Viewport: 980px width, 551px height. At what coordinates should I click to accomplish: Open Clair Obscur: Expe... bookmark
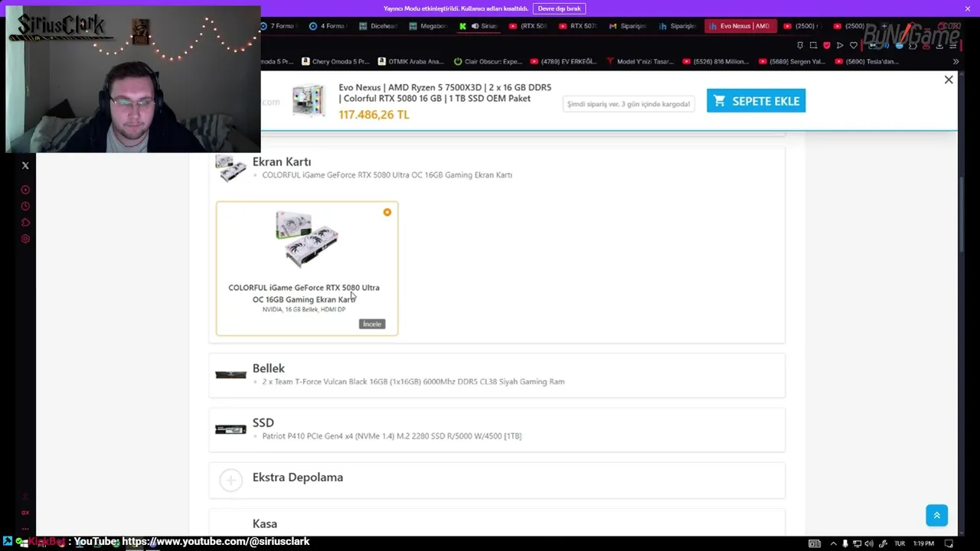(488, 61)
